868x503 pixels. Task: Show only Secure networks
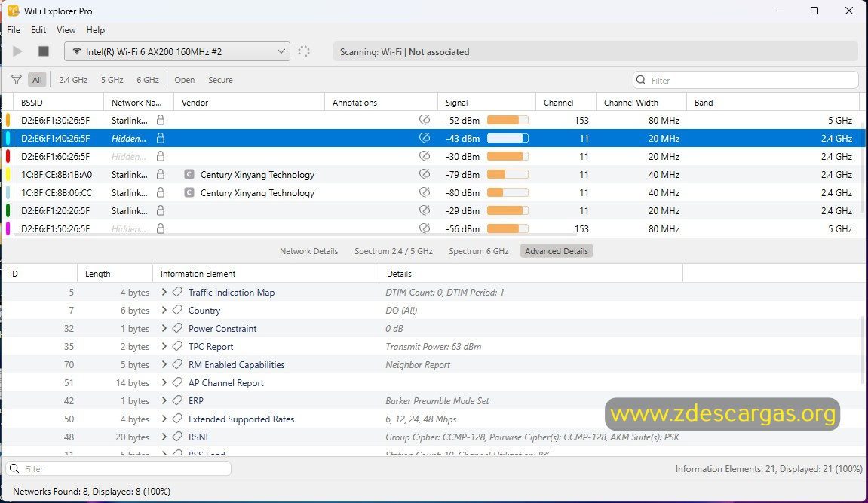220,80
